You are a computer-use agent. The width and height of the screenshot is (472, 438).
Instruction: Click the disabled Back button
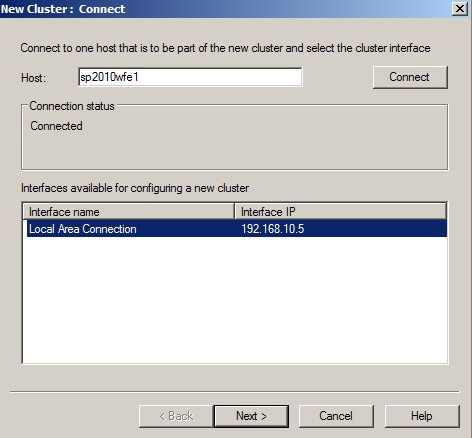pos(176,416)
